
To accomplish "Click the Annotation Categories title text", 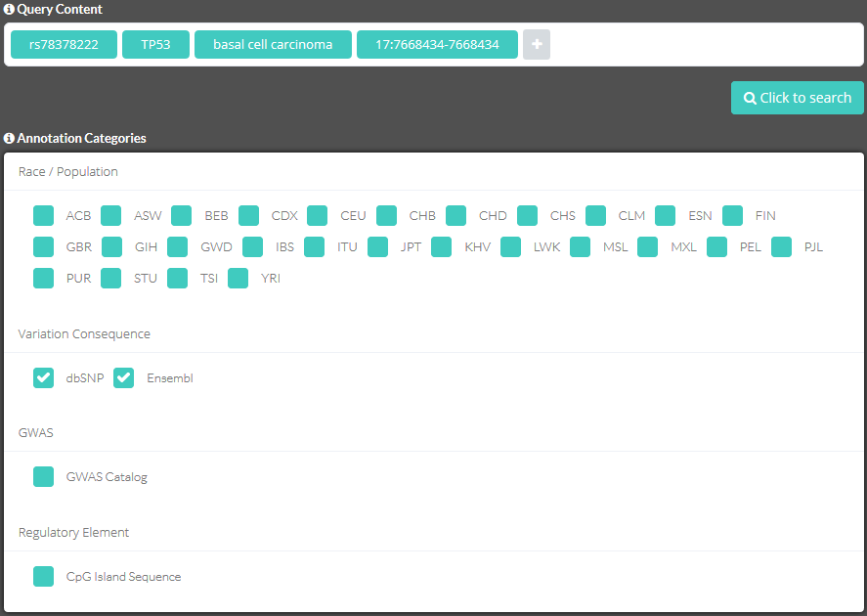I will [82, 138].
